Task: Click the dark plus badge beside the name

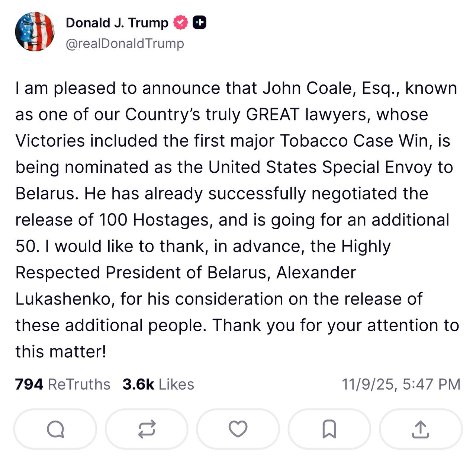Action: pyautogui.click(x=200, y=23)
